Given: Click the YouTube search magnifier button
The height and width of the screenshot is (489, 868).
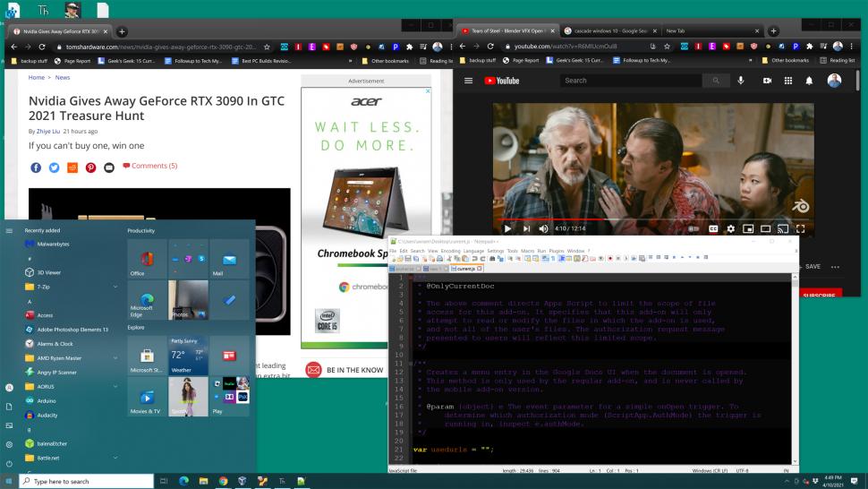Looking at the screenshot, I should [716, 81].
